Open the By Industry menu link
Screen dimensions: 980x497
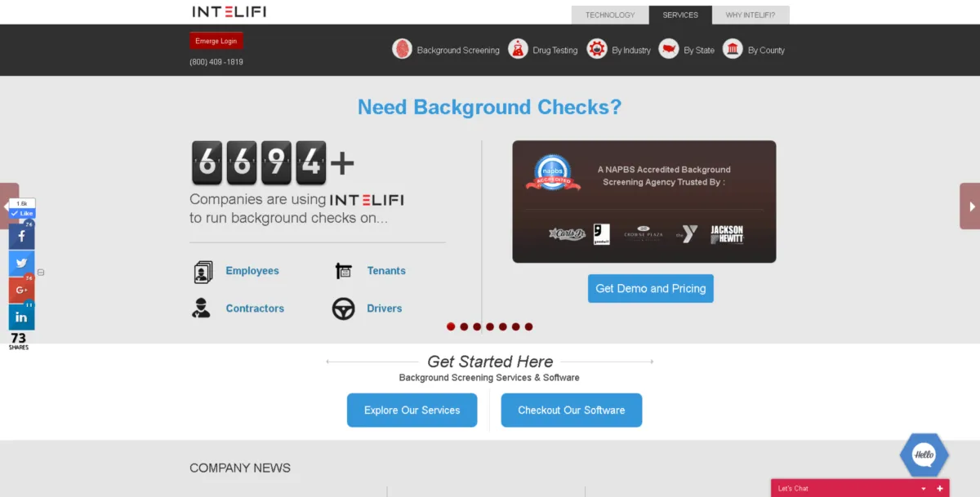coord(631,51)
